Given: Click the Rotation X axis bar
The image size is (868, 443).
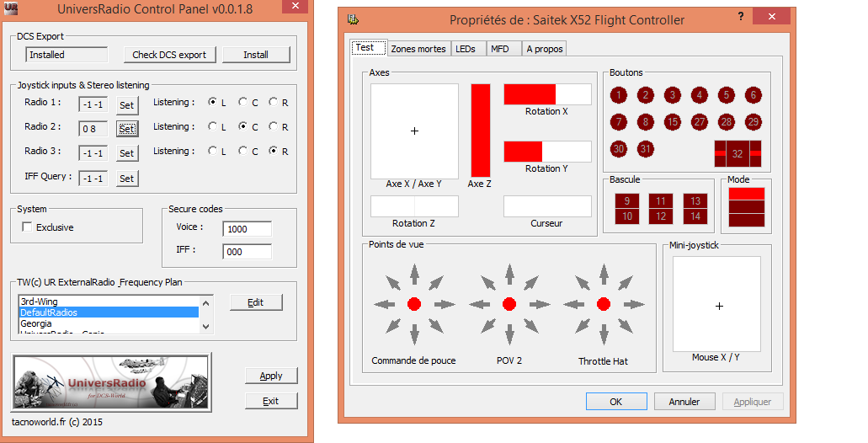Looking at the screenshot, I should (547, 94).
